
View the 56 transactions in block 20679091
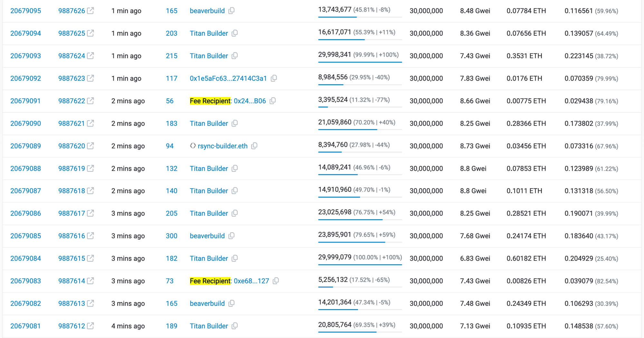[x=170, y=101]
